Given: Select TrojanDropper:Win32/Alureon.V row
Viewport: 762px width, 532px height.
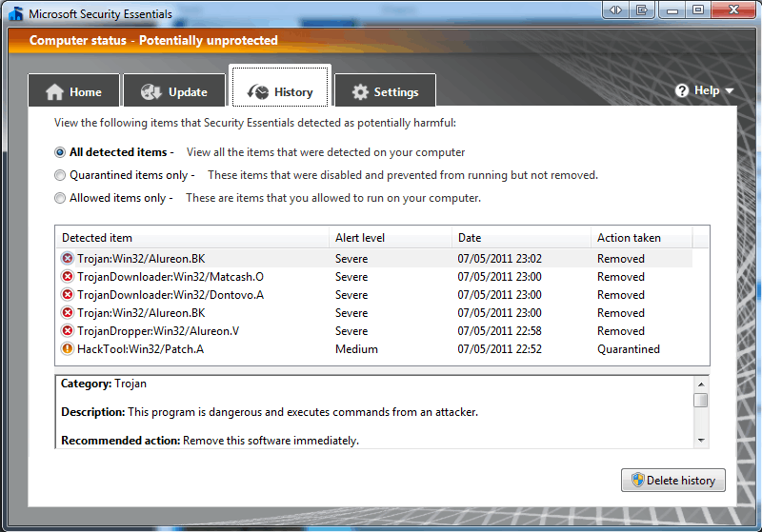Looking at the screenshot, I should coord(374,330).
